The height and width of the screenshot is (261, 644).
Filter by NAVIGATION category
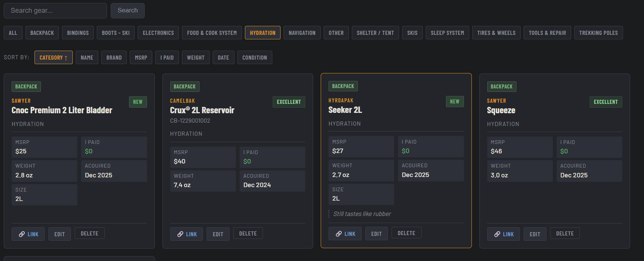point(302,33)
